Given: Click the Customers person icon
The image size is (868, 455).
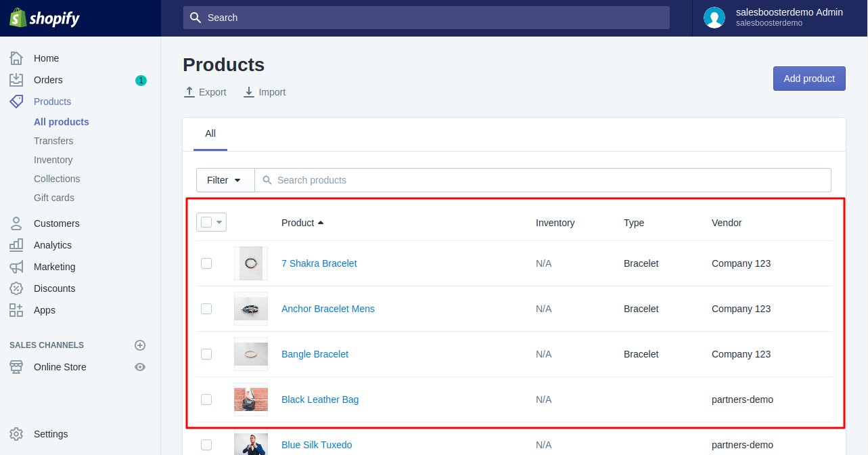Looking at the screenshot, I should (x=16, y=223).
